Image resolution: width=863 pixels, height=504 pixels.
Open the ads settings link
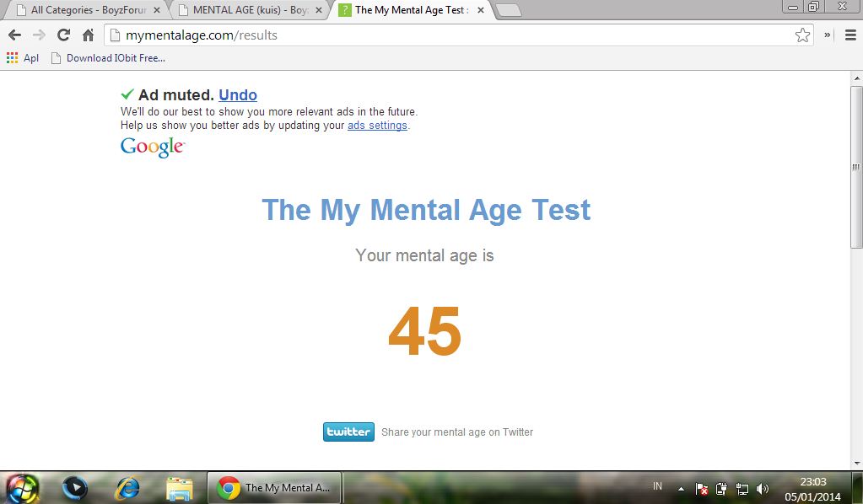(377, 126)
